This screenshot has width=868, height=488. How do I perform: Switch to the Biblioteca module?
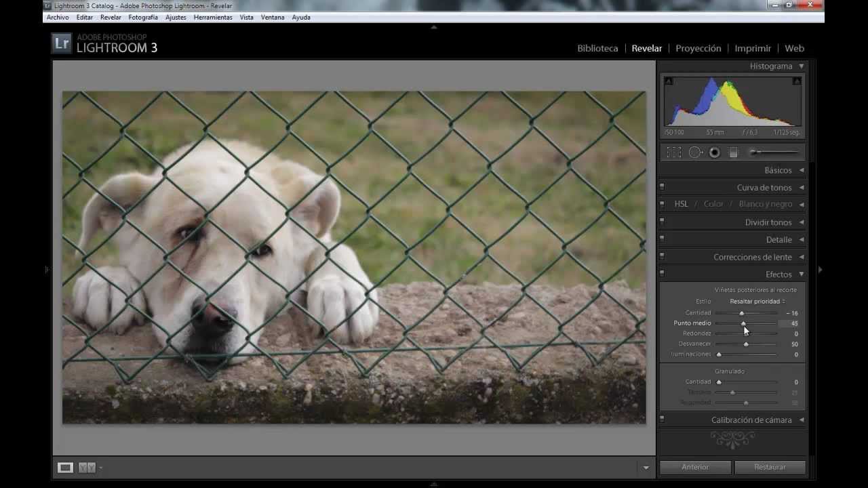[x=597, y=49]
